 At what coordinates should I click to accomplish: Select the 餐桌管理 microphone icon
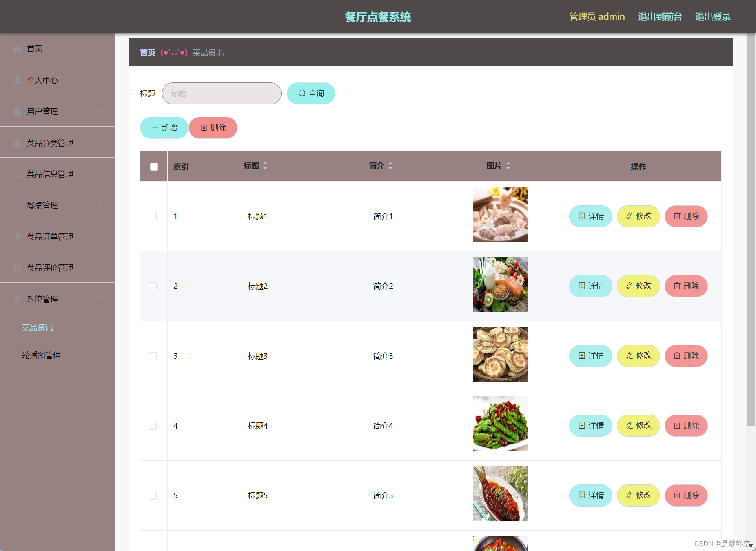click(17, 205)
